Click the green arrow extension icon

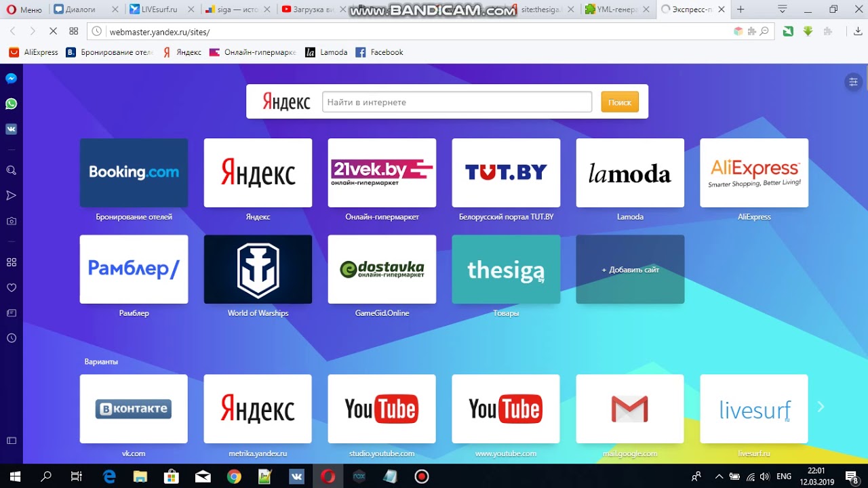point(808,31)
